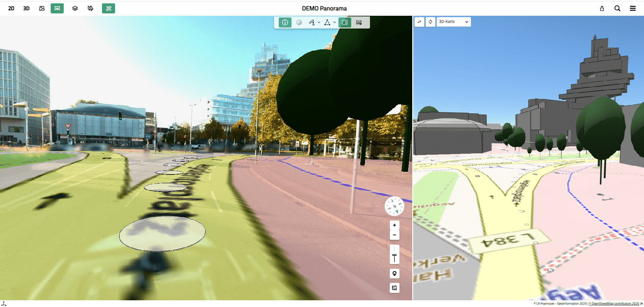This screenshot has height=307, width=644.
Task: Click the map legend icon in the top bar
Action: click(x=90, y=8)
